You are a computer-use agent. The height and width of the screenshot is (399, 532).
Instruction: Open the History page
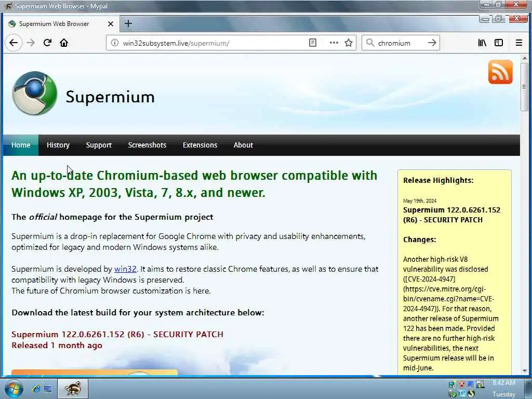[58, 145]
